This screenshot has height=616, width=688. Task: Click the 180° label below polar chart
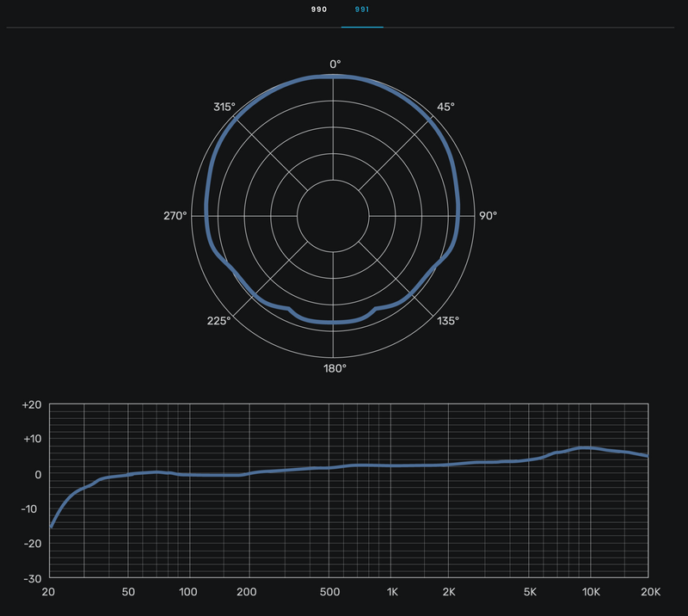pos(335,368)
